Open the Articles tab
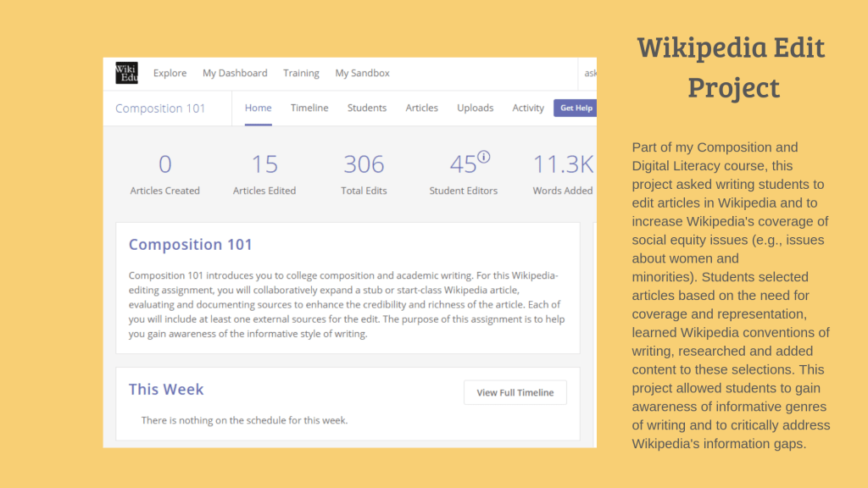The image size is (868, 488). (421, 108)
